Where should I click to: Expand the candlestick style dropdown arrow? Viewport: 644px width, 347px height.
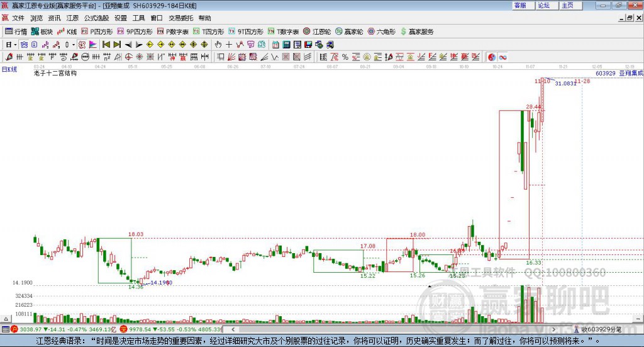point(74,45)
